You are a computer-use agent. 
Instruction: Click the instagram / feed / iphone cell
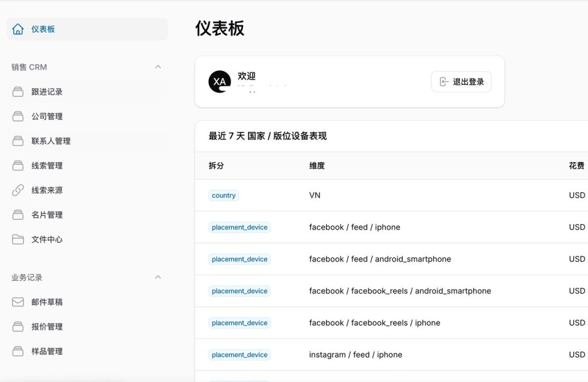(355, 354)
